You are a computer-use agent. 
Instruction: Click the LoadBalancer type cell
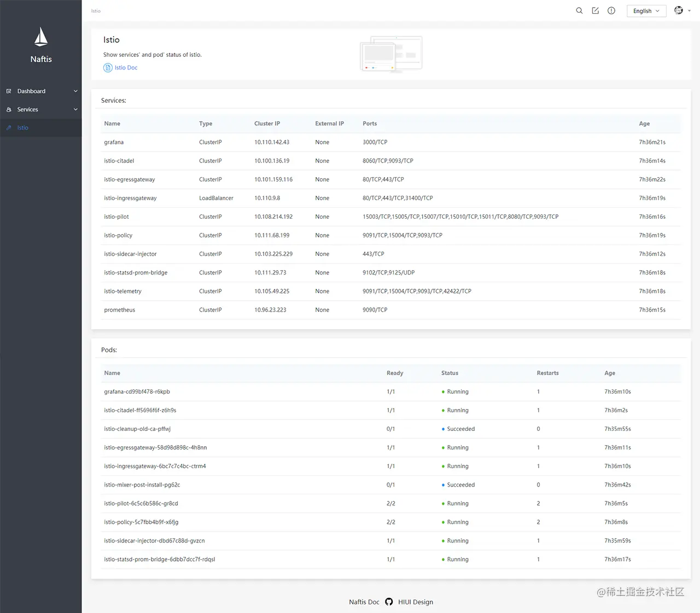216,198
